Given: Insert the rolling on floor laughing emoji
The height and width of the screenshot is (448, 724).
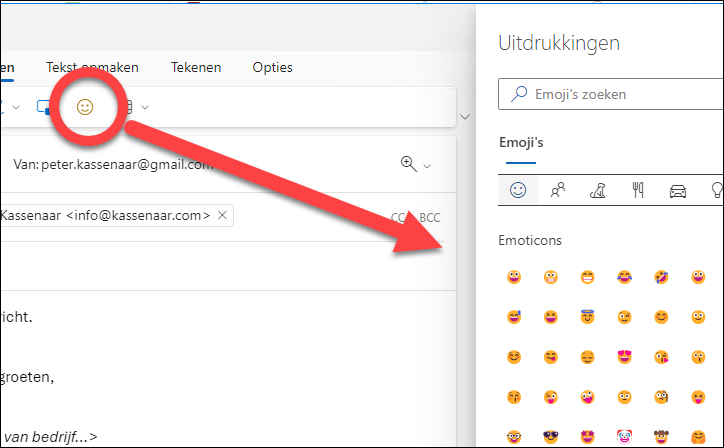Looking at the screenshot, I should [661, 277].
